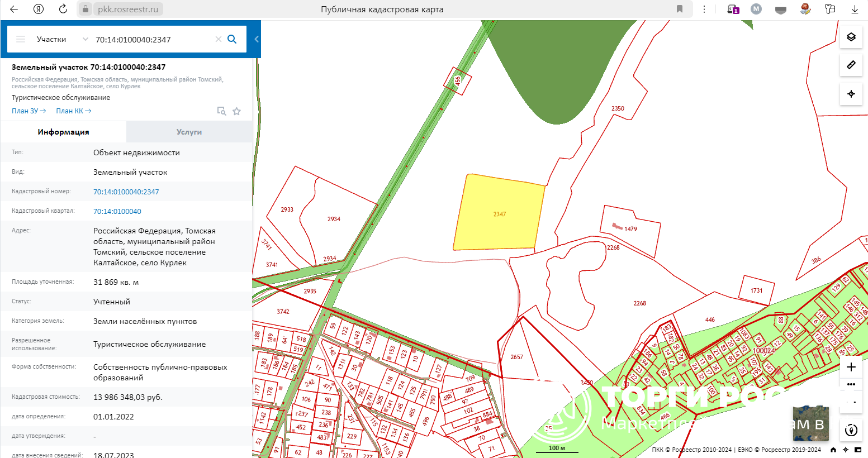Open План ЗУ link
Screen dimensions: 868x458
coord(29,111)
